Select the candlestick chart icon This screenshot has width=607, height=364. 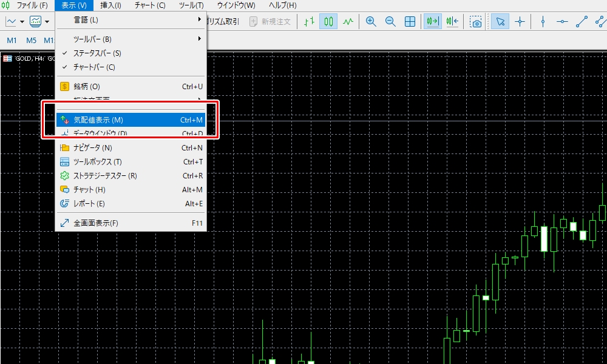point(328,22)
